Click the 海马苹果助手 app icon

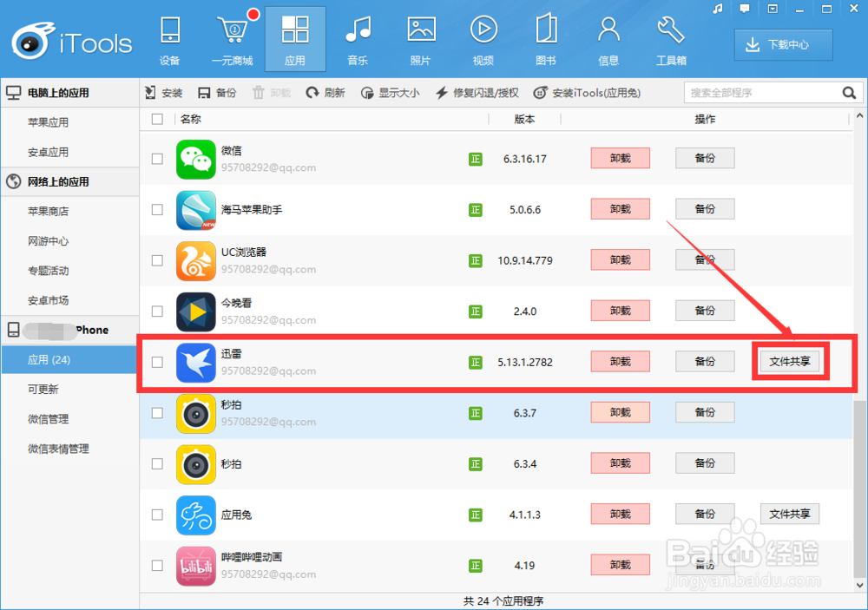click(196, 210)
